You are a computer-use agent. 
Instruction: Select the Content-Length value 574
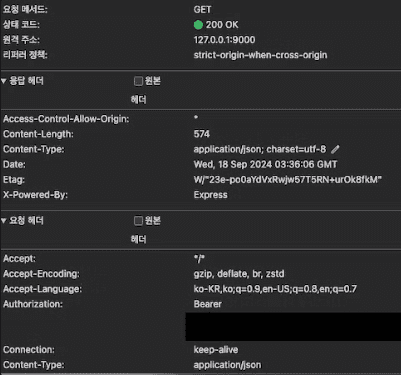[x=202, y=134]
